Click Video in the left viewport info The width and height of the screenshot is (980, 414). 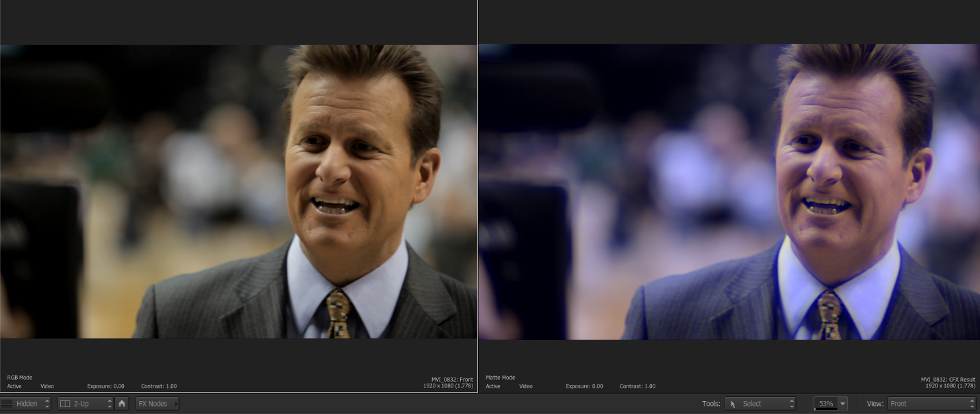[47, 387]
